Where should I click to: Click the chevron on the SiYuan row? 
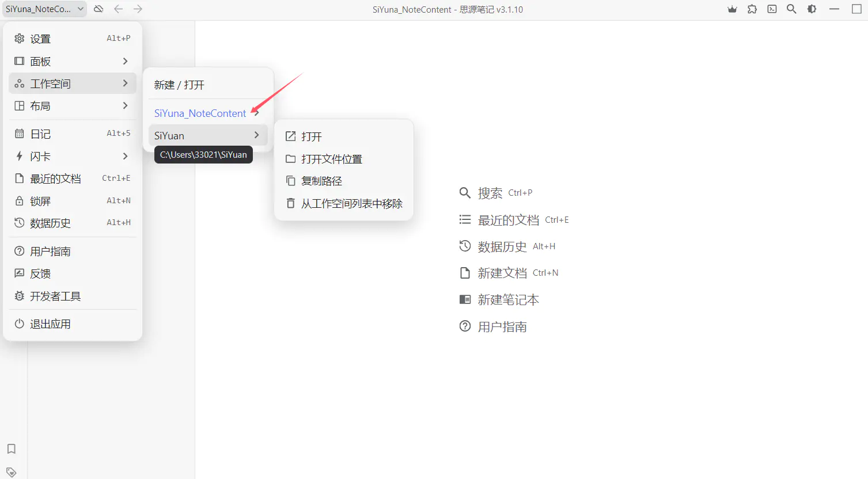(256, 135)
